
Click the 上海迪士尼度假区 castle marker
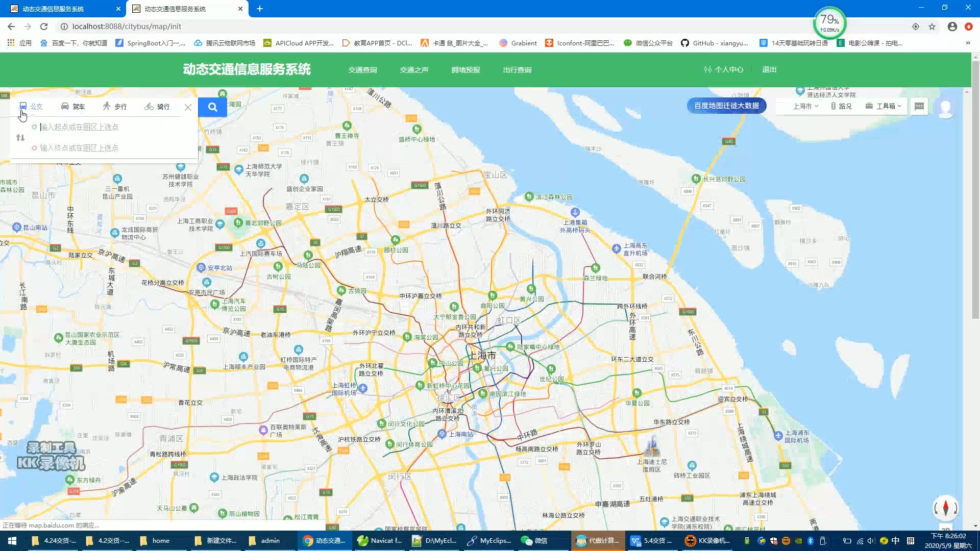652,446
